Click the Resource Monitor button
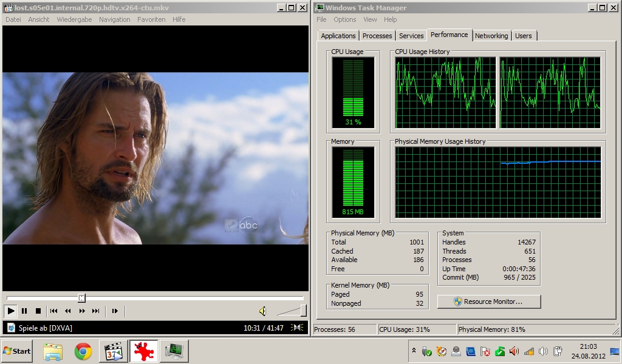This screenshot has height=364, width=622. (488, 302)
